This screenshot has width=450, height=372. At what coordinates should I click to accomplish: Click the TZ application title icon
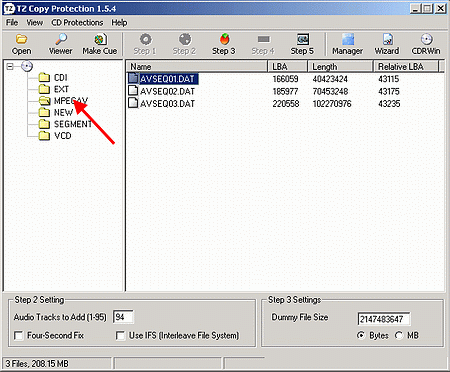(x=9, y=8)
